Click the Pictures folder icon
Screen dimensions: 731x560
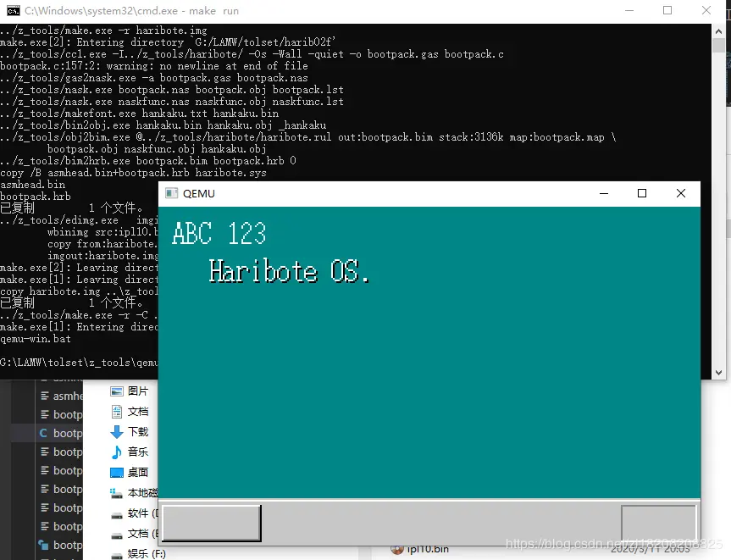coord(117,391)
